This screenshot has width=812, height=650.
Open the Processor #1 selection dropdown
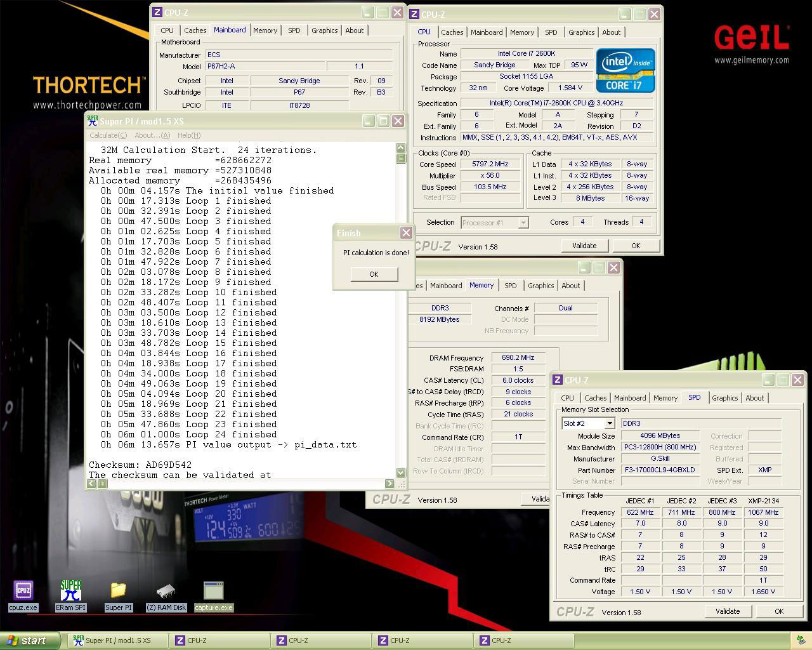(x=523, y=223)
